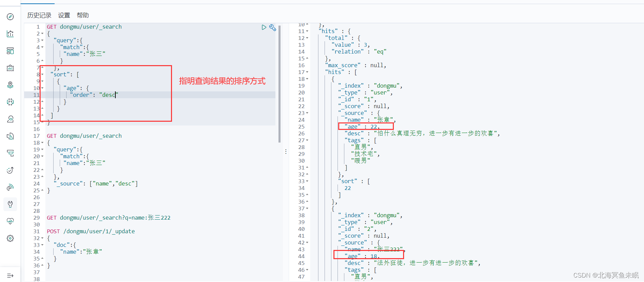
Task: Open the Maps app icon
Action: point(10,85)
